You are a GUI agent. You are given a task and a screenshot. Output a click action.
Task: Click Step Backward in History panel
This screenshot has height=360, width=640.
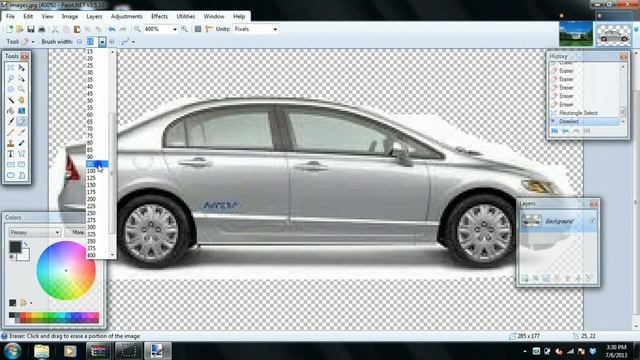(565, 131)
